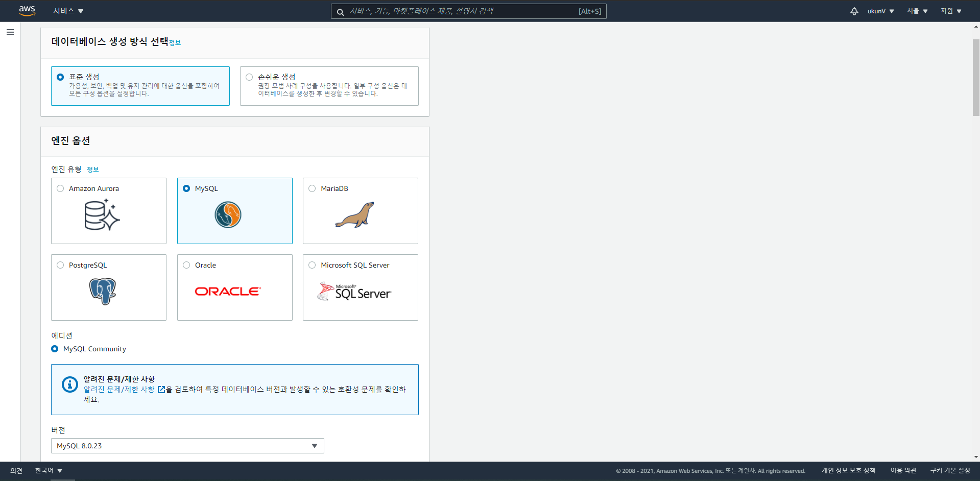Image resolution: width=980 pixels, height=481 pixels.
Task: Click the 의견 feedback button
Action: (16, 470)
